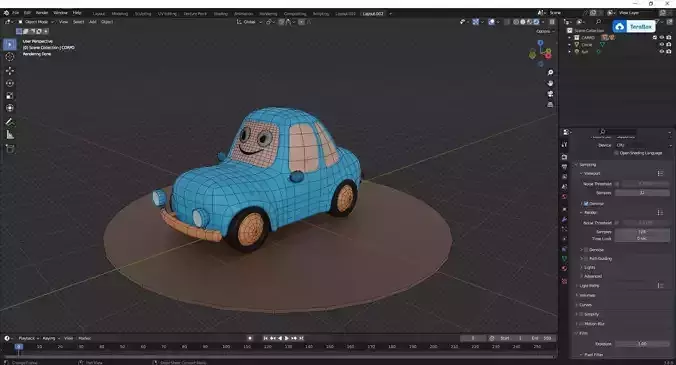Open the File menu
The height and width of the screenshot is (365, 676).
coord(16,13)
